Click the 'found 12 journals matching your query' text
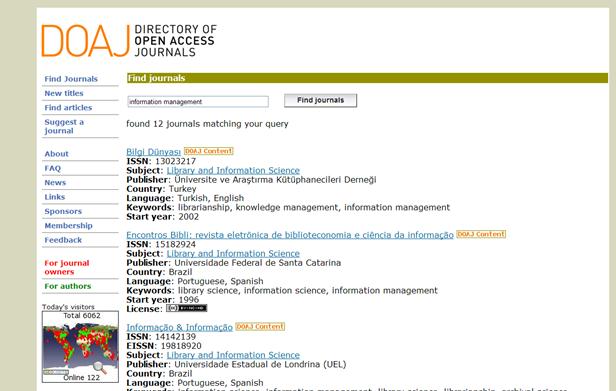 [207, 124]
